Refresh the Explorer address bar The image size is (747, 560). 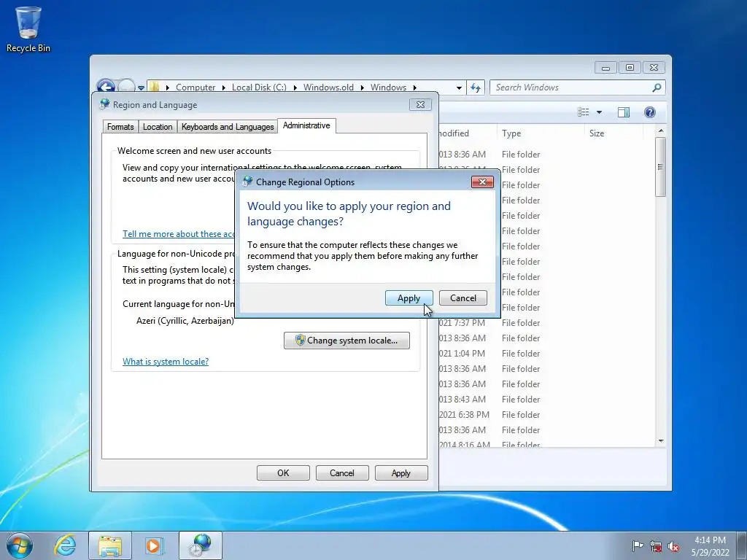click(476, 87)
